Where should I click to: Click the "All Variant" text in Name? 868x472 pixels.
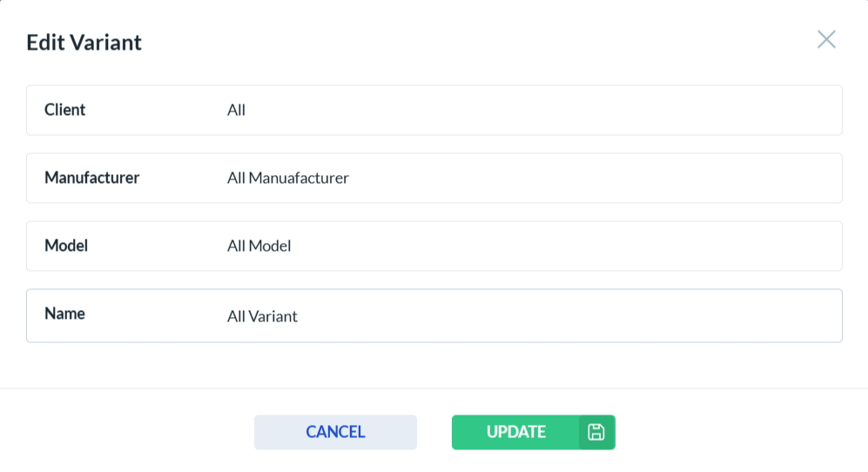[262, 316]
